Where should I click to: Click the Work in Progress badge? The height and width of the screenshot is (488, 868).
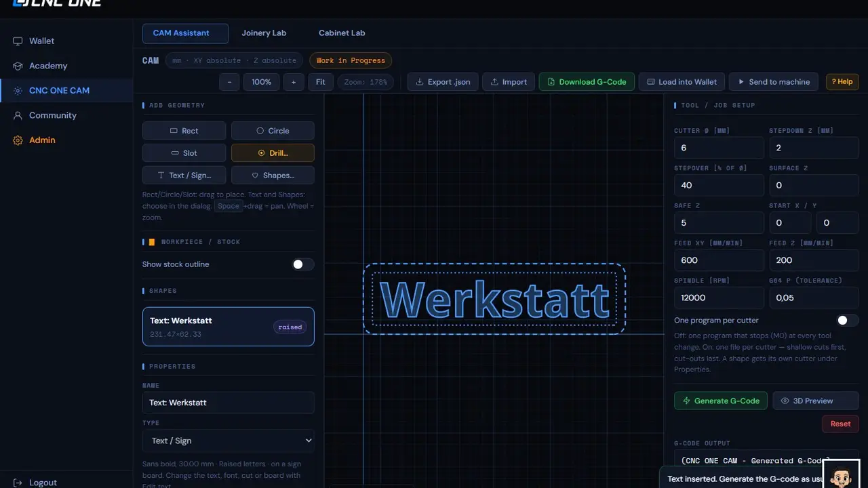tap(351, 60)
